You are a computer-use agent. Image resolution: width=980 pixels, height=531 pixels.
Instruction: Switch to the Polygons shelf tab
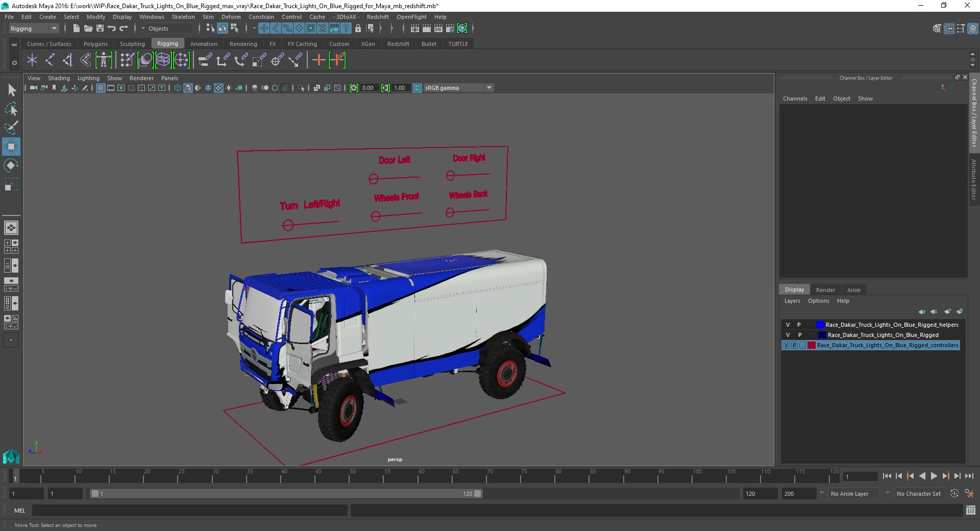[x=95, y=44]
